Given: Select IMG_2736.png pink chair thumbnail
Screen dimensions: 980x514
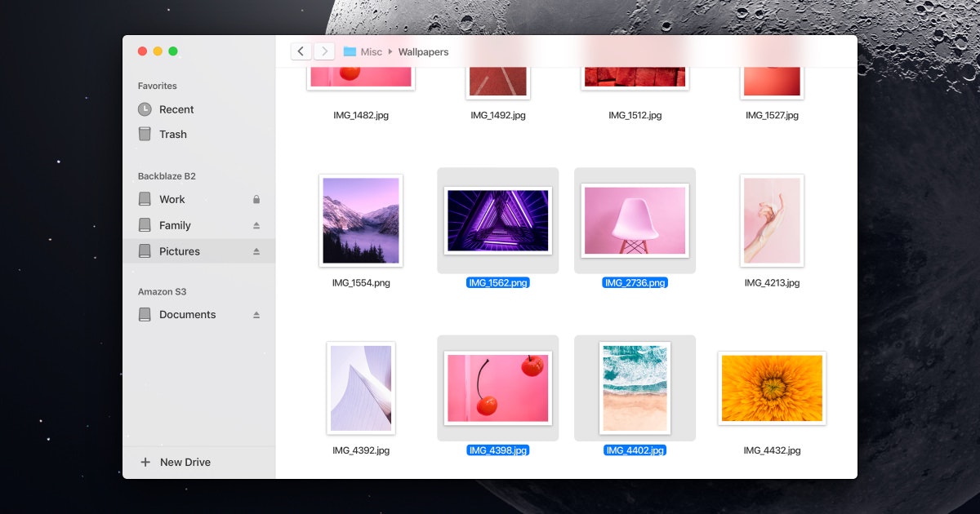Looking at the screenshot, I should click(x=635, y=220).
